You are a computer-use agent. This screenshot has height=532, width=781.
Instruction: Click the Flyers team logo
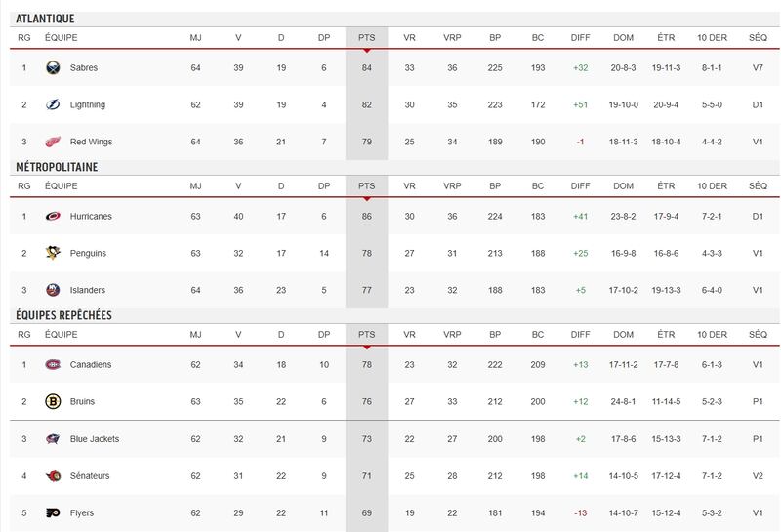[x=53, y=513]
